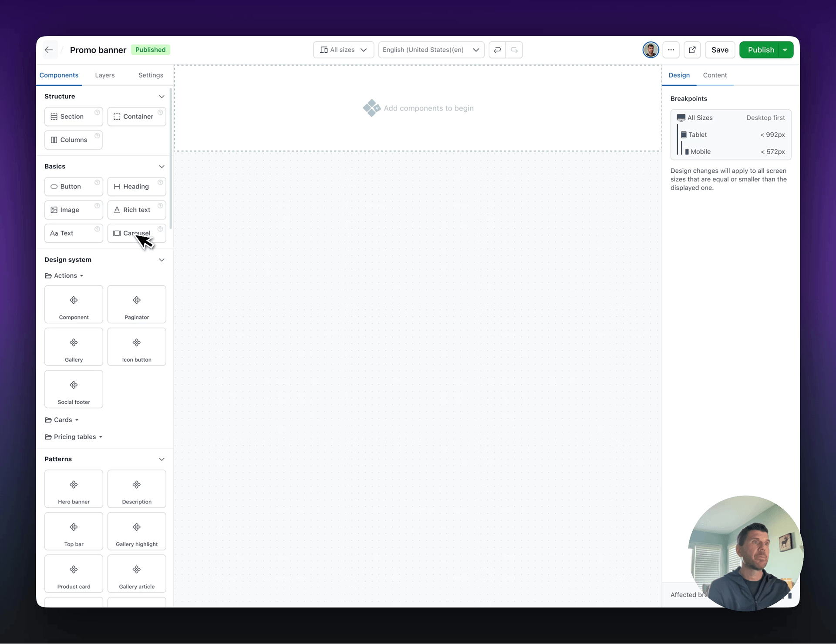Click the undo arrow icon
This screenshot has height=644, width=836.
pyautogui.click(x=497, y=50)
